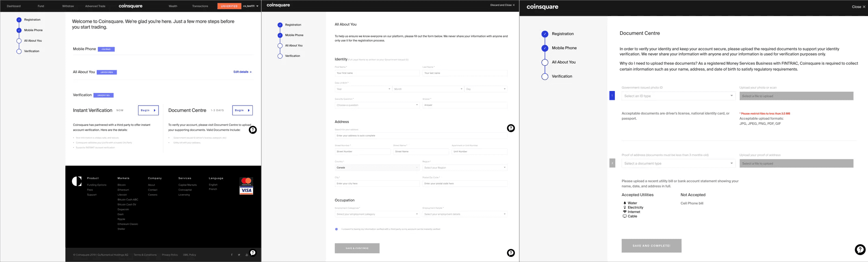868x262 pixels.
Task: Click the postal code input field
Action: (x=464, y=184)
